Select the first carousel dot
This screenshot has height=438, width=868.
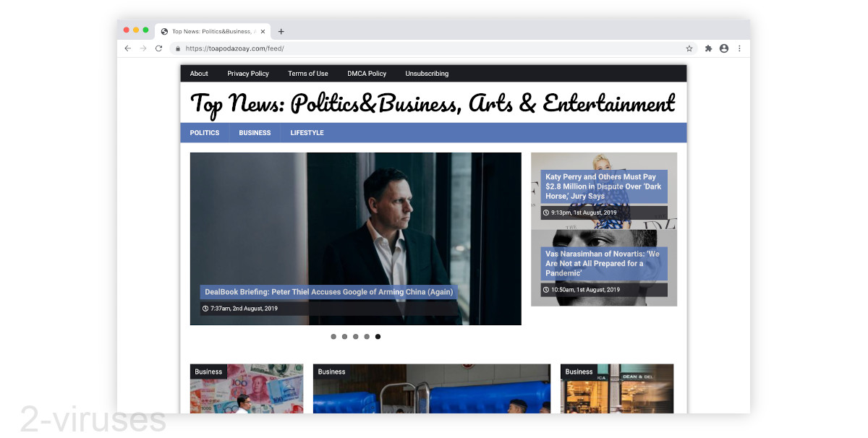[x=333, y=336]
